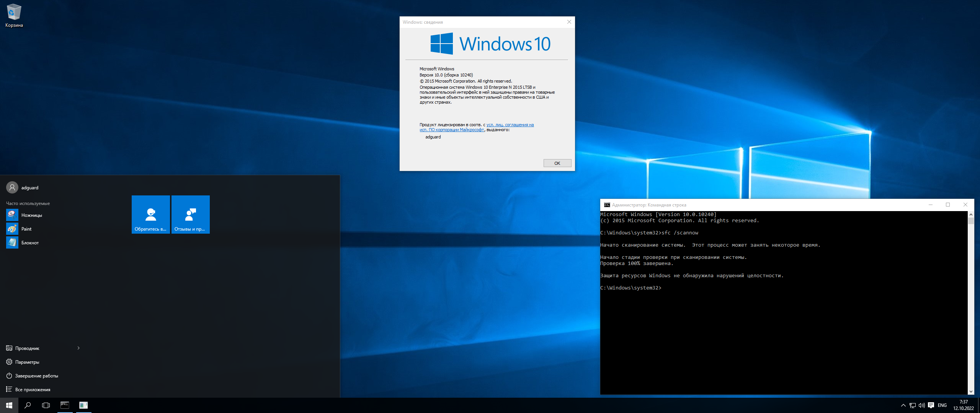Open the volume speaker tray icon
This screenshot has height=413, width=980.
coord(922,405)
